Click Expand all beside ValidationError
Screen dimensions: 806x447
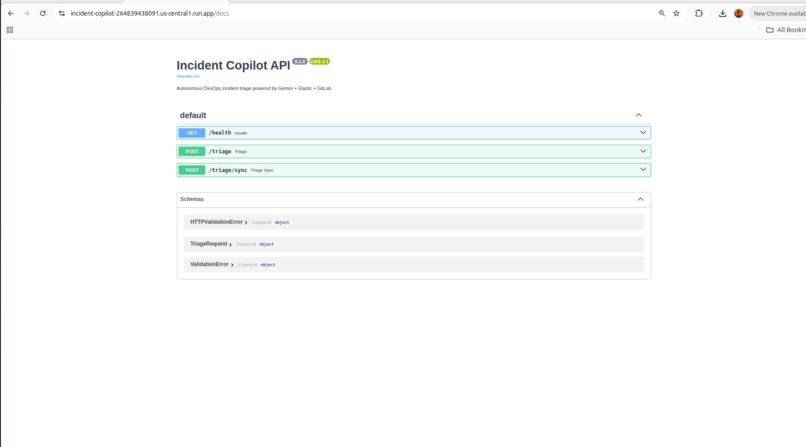click(x=248, y=265)
